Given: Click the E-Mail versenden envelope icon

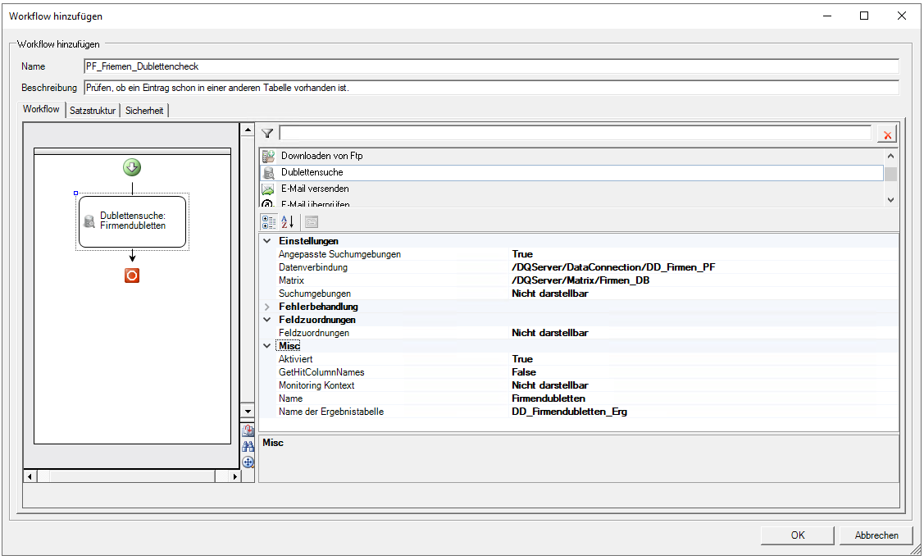Looking at the screenshot, I should 269,189.
